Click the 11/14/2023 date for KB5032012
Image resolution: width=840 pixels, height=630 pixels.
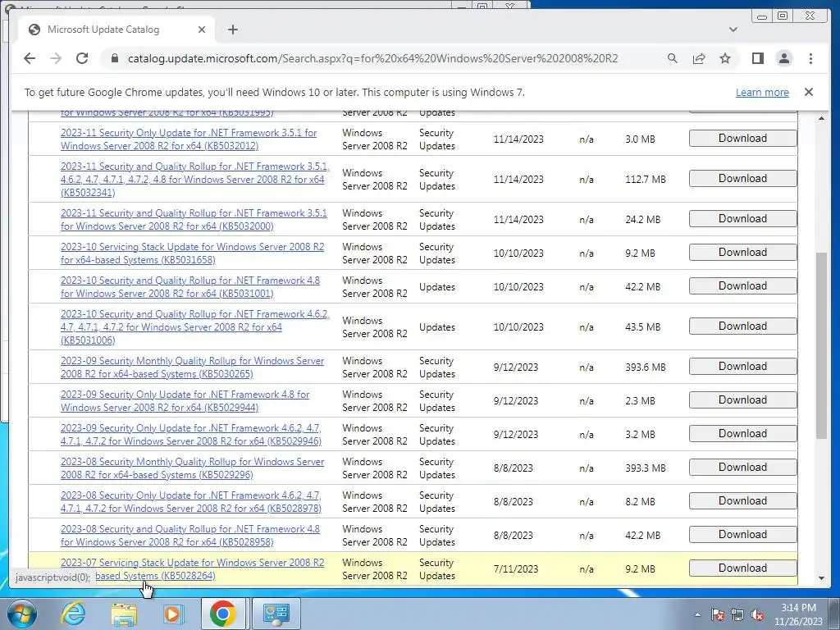click(518, 139)
